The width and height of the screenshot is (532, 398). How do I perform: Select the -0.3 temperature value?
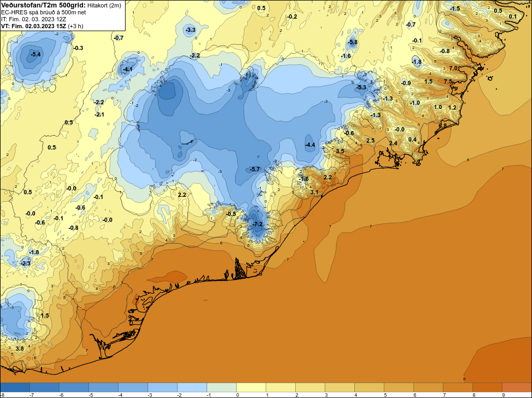pyautogui.click(x=78, y=48)
